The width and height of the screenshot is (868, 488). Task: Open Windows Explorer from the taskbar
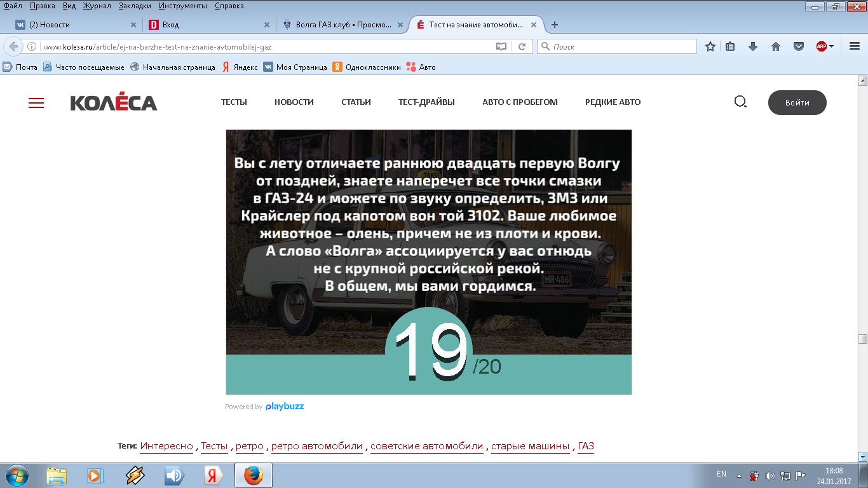57,475
